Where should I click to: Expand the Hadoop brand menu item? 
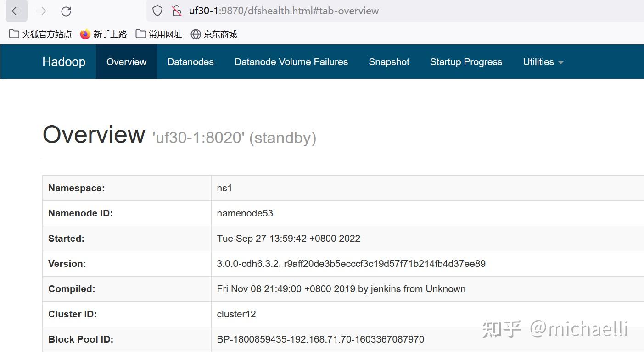point(64,61)
